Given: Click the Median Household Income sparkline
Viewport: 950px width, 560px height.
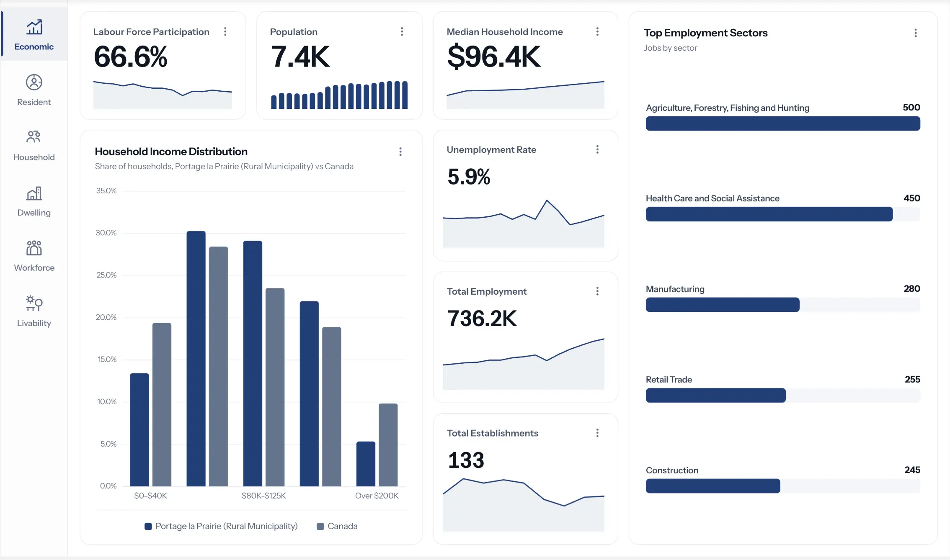Looking at the screenshot, I should pyautogui.click(x=525, y=95).
